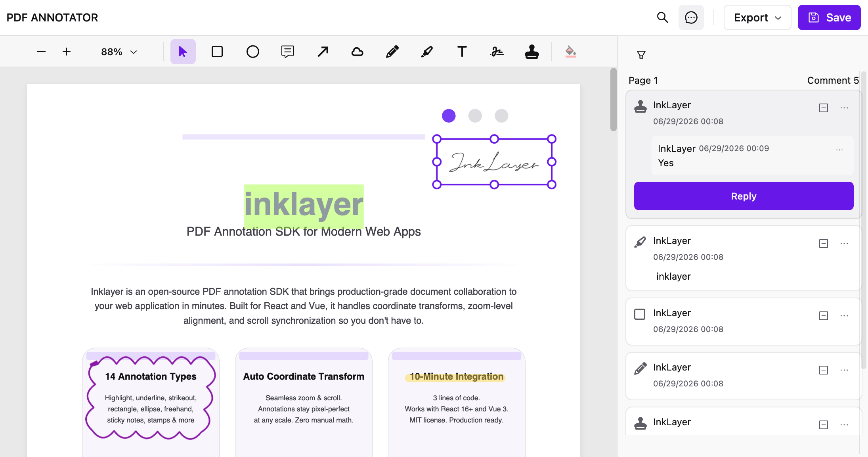Screen dimensions: 868x457
Task: Click the 'inklayer' highlighted text comment
Action: pos(673,277)
